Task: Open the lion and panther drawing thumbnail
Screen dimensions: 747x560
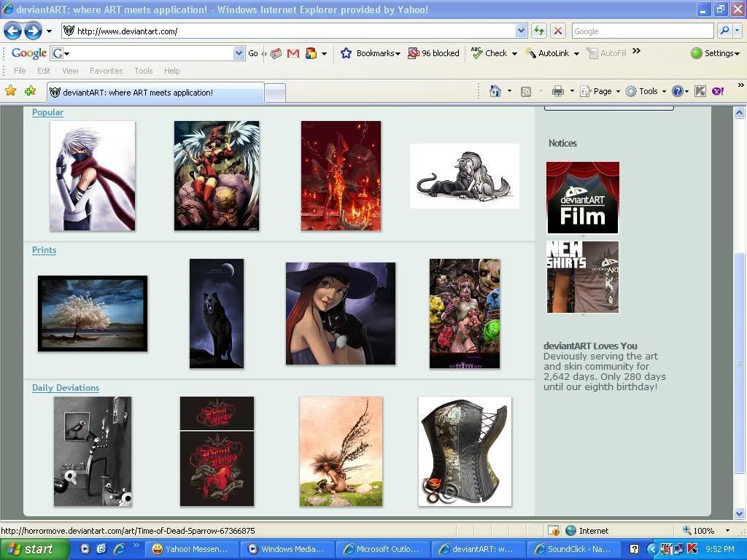Action: point(465,176)
